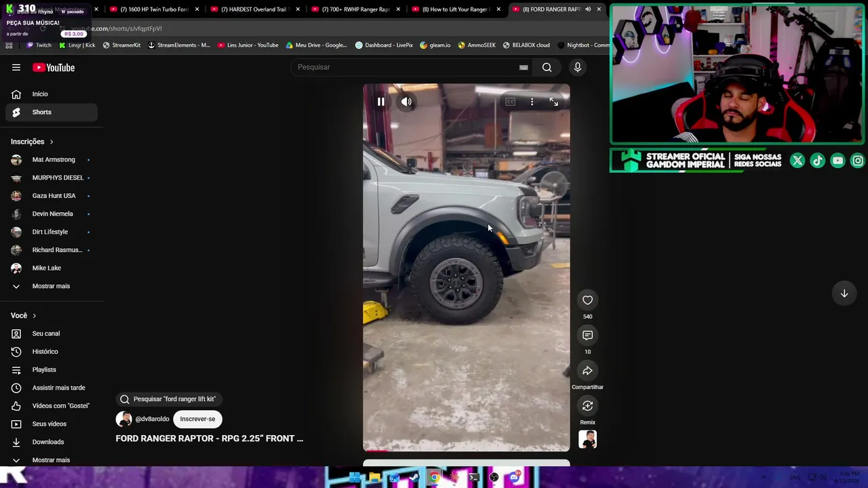The width and height of the screenshot is (868, 488).
Task: Switch to How to Lift Your Ranger tab
Action: pyautogui.click(x=456, y=9)
